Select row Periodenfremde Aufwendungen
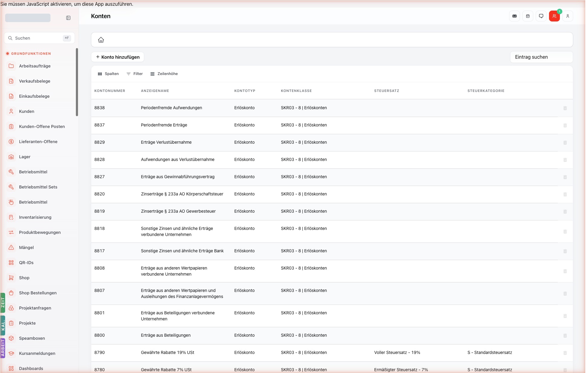The height and width of the screenshot is (373, 588). click(x=332, y=108)
